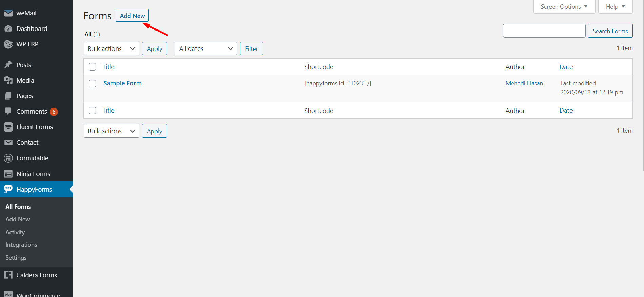Click the Fluent Forms sidebar icon

pos(8,127)
